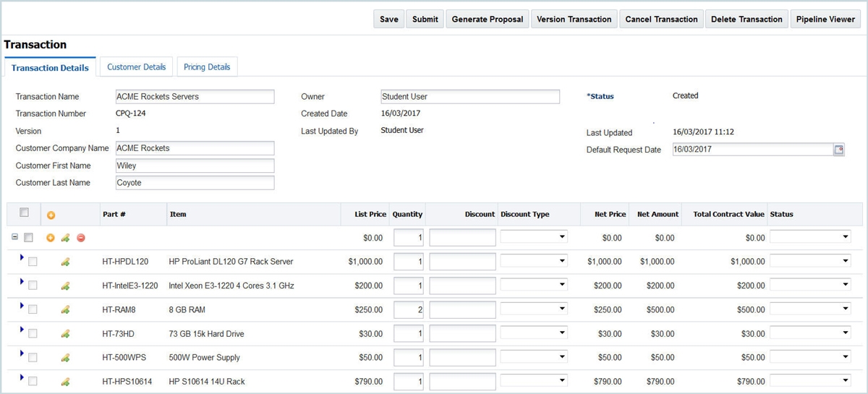Click the Save button
This screenshot has width=868, height=394.
(389, 20)
